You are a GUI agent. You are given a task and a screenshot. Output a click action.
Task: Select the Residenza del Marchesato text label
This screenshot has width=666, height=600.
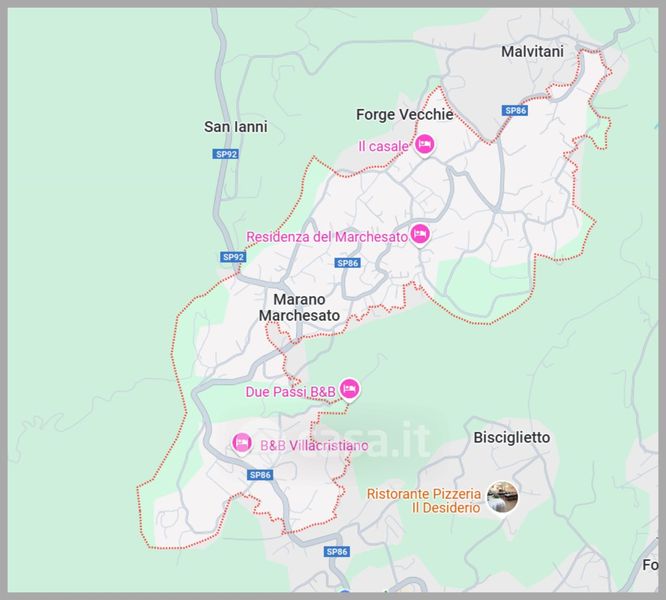point(327,237)
